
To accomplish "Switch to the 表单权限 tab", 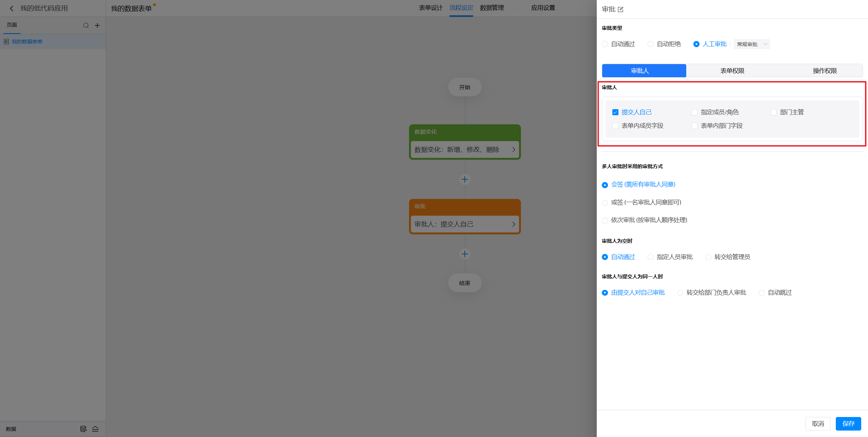I will point(732,71).
